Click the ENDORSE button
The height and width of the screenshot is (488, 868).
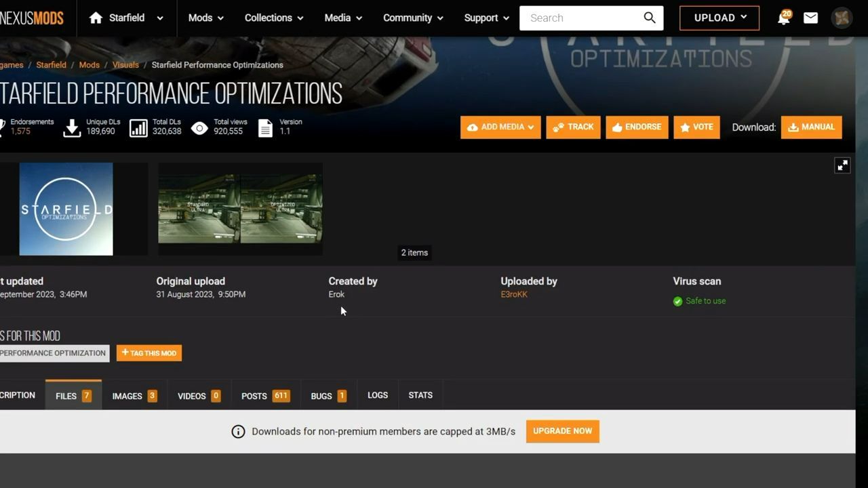[x=637, y=127]
